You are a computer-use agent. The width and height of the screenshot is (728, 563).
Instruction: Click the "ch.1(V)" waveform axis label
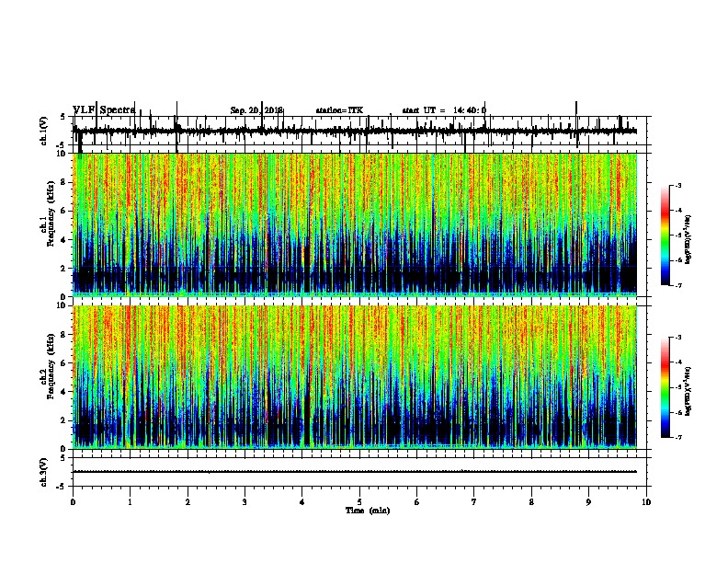[x=43, y=131]
